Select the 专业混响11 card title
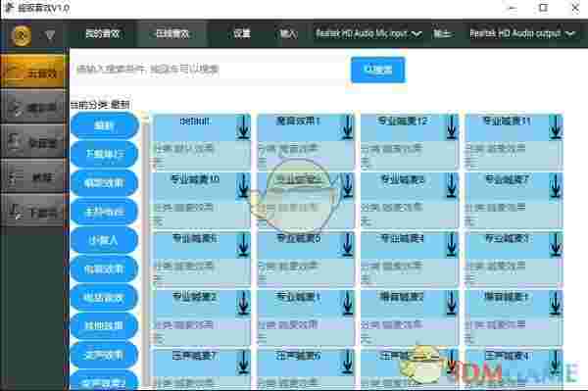 pyautogui.click(x=507, y=122)
